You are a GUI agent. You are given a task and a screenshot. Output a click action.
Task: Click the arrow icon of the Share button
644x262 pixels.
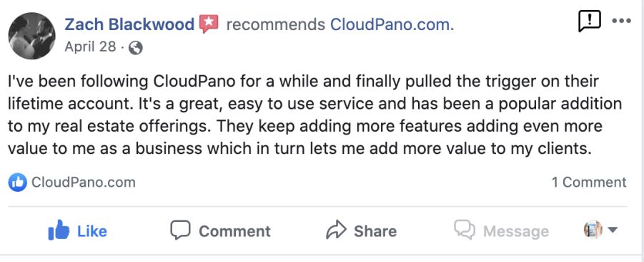(x=336, y=231)
